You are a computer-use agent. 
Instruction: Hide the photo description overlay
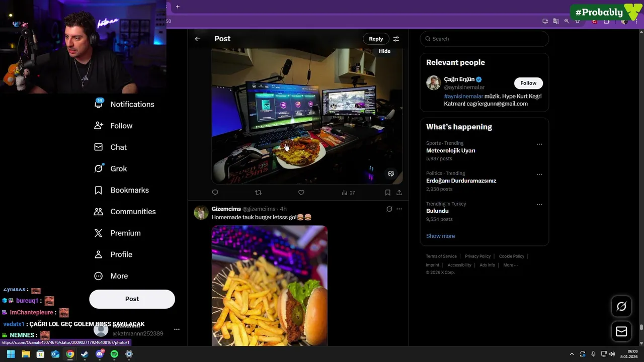click(384, 51)
